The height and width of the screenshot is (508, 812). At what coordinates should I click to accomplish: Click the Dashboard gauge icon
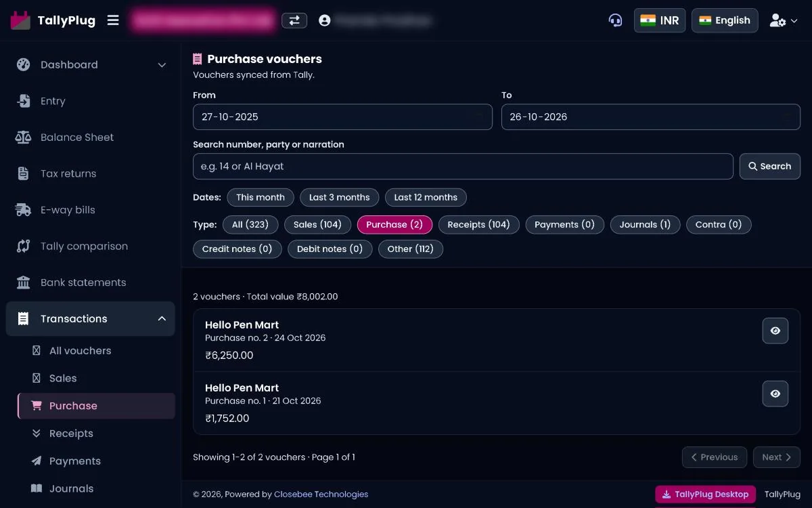(24, 65)
